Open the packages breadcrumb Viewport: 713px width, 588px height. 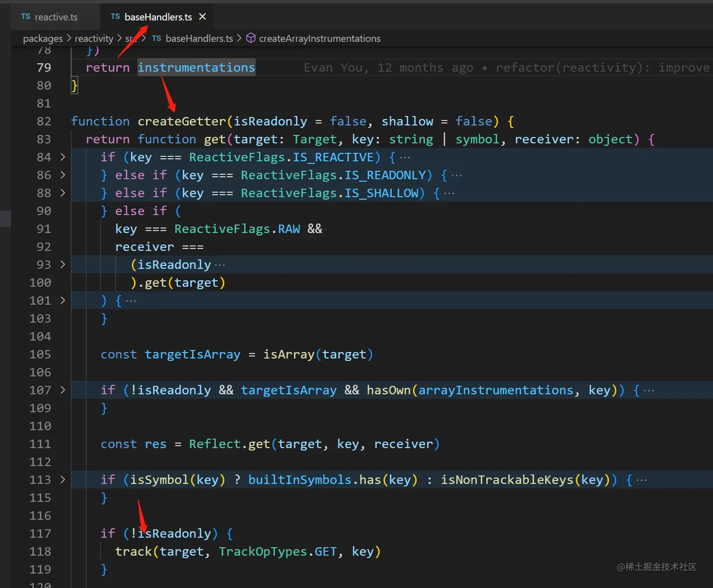[x=43, y=38]
